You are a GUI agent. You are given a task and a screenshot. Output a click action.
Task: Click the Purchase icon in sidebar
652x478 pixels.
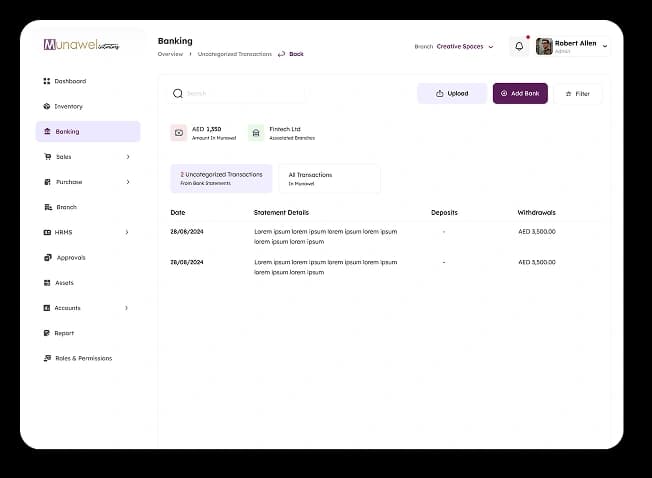pyautogui.click(x=47, y=182)
